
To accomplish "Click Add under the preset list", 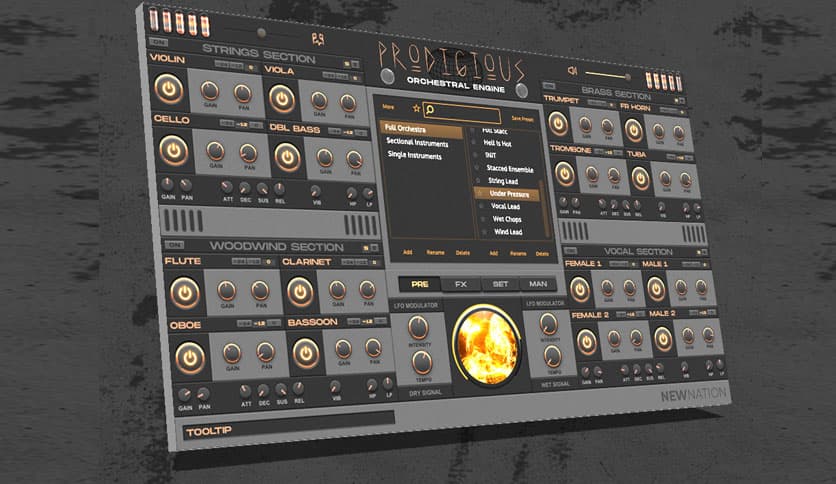I will [494, 253].
